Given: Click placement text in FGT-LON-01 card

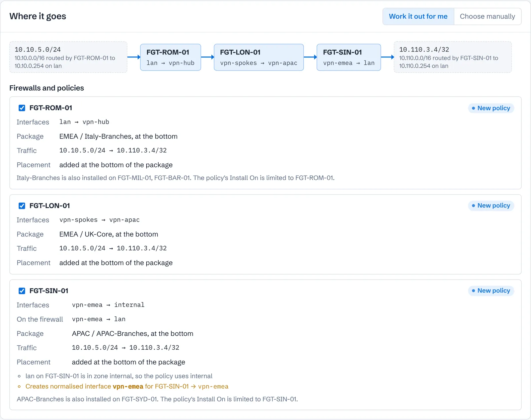Looking at the screenshot, I should [116, 263].
